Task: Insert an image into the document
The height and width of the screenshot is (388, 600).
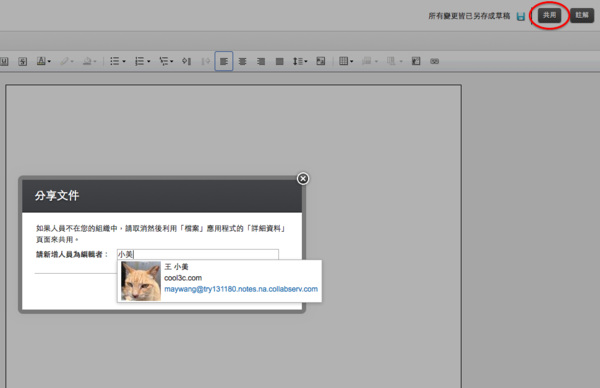Action: coord(321,61)
